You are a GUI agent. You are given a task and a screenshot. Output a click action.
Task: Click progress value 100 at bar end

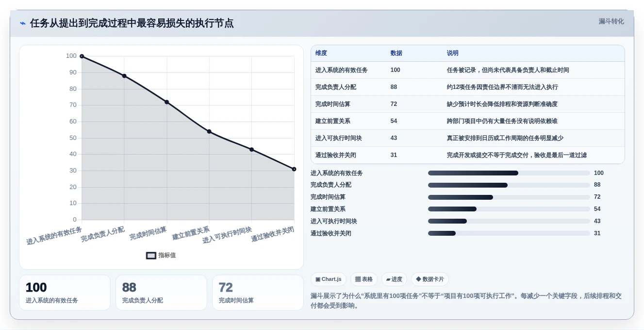coord(599,173)
